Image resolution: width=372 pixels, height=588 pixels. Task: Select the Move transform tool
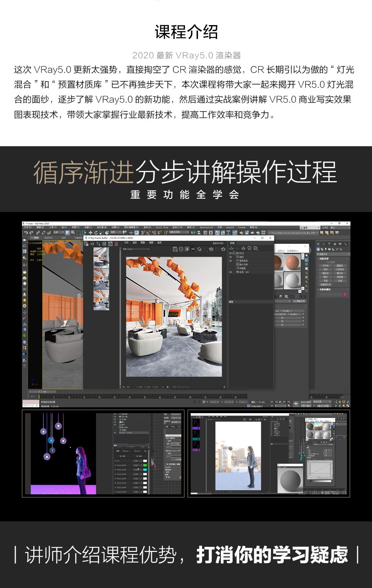[x=90, y=233]
